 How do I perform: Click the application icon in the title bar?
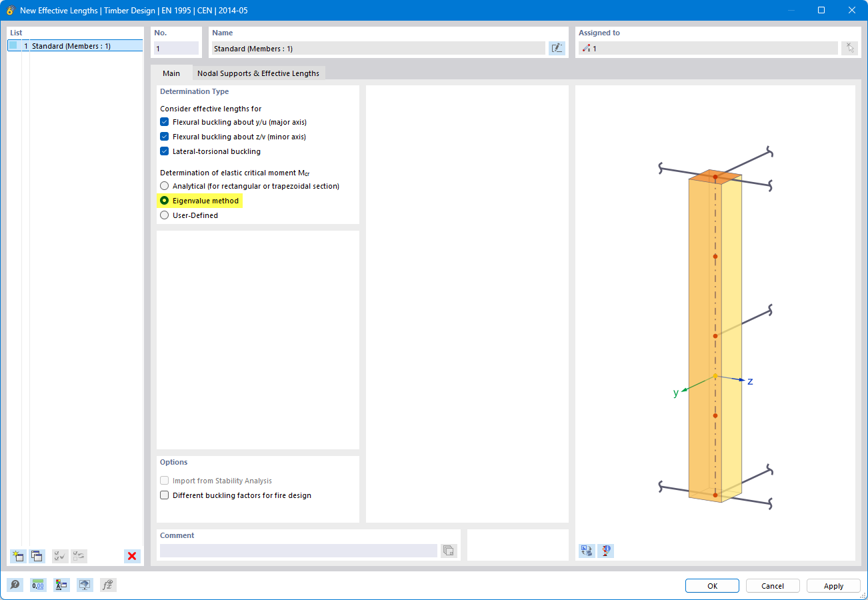coord(10,10)
